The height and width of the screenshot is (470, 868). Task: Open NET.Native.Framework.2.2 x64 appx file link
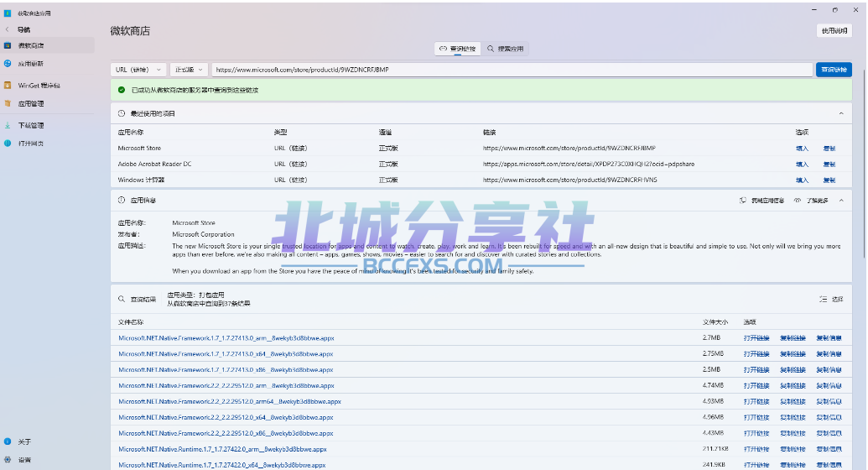pyautogui.click(x=226, y=418)
